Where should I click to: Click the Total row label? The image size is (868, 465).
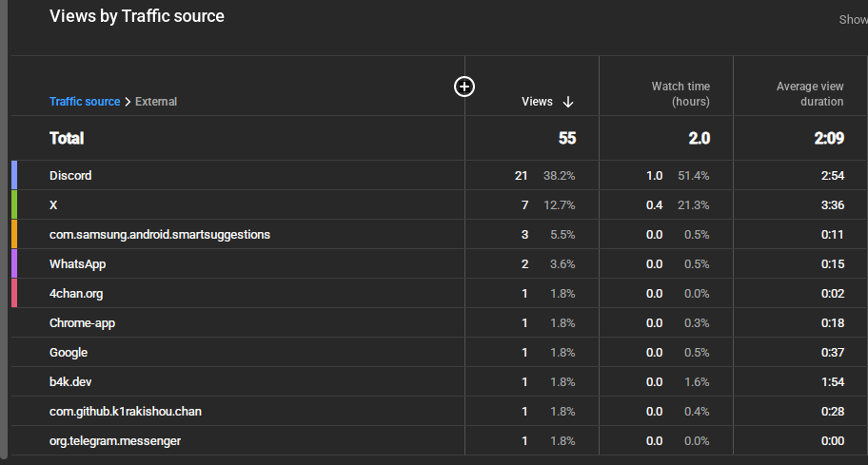[67, 138]
